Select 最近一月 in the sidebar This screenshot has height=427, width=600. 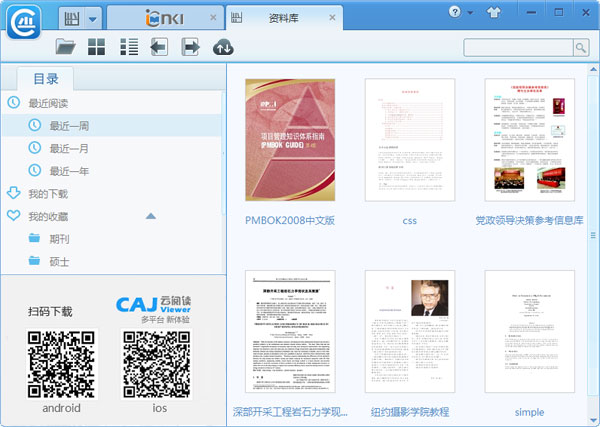[x=69, y=148]
